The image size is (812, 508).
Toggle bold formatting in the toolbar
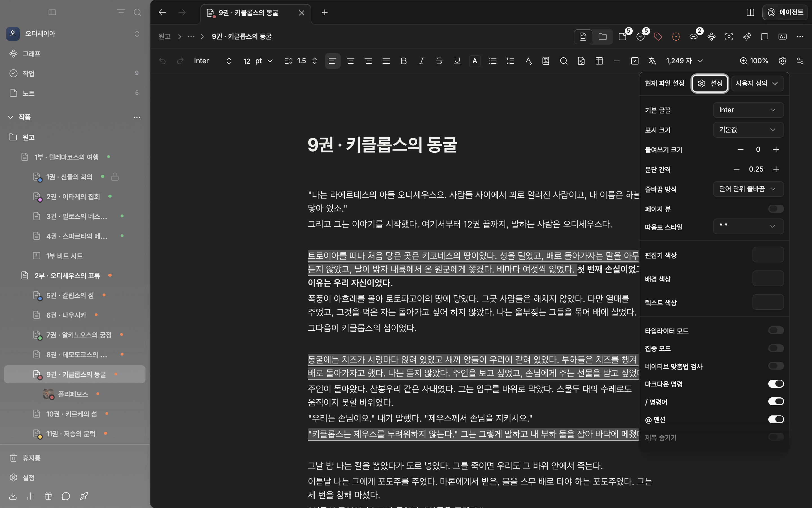(x=404, y=61)
